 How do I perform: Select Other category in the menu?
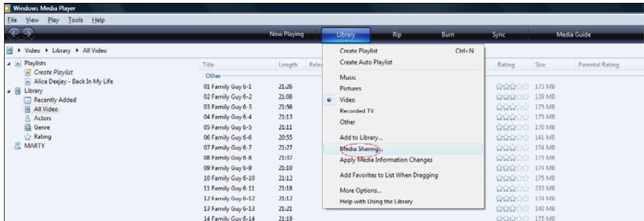point(403,122)
